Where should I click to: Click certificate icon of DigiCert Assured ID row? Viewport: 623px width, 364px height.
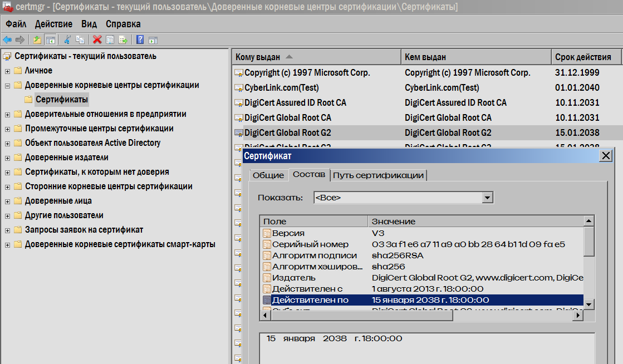[x=239, y=103]
